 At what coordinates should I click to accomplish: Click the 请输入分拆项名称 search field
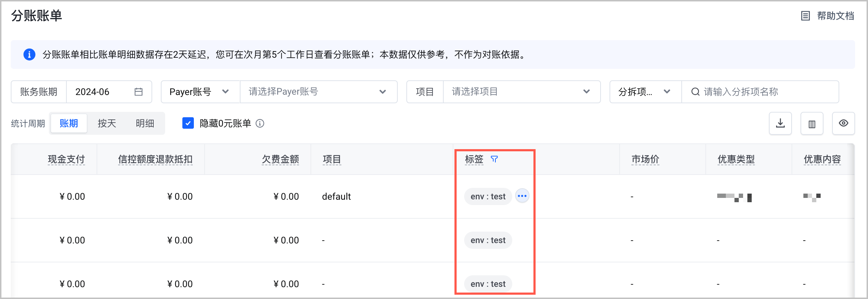point(760,92)
